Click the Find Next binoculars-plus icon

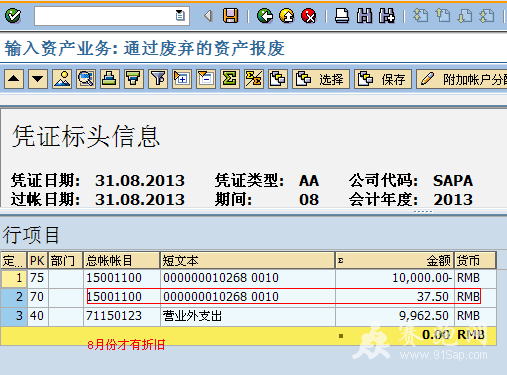387,16
